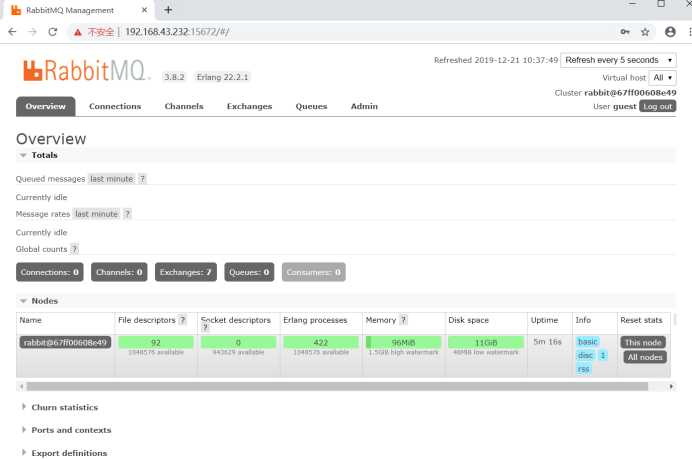
Task: Open the Exchanges tab
Action: [x=249, y=106]
